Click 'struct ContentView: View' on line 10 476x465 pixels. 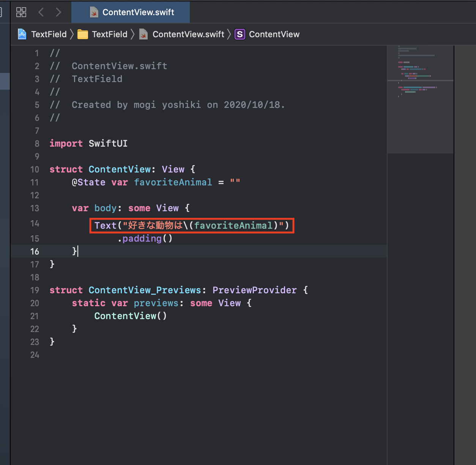click(x=117, y=169)
